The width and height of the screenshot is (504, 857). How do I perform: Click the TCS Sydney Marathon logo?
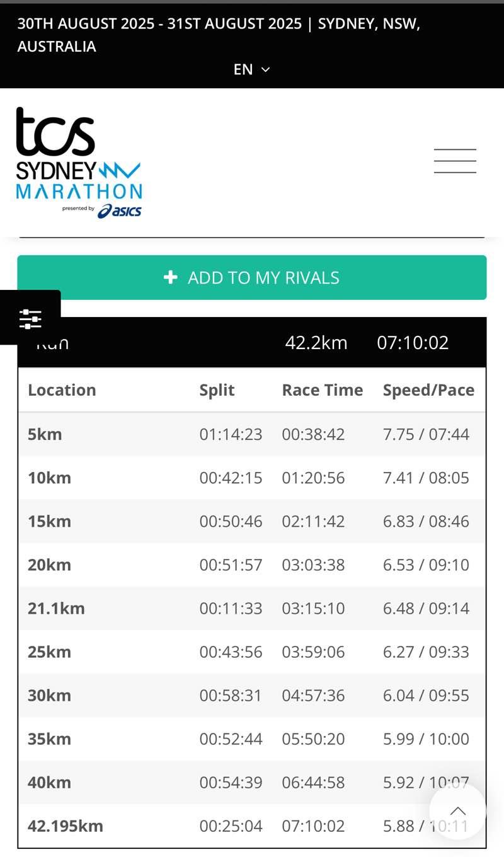(x=79, y=163)
